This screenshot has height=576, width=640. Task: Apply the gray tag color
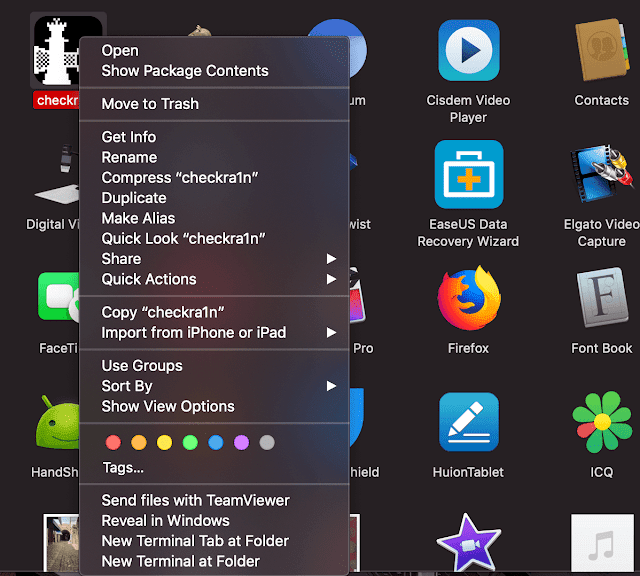pyautogui.click(x=267, y=443)
